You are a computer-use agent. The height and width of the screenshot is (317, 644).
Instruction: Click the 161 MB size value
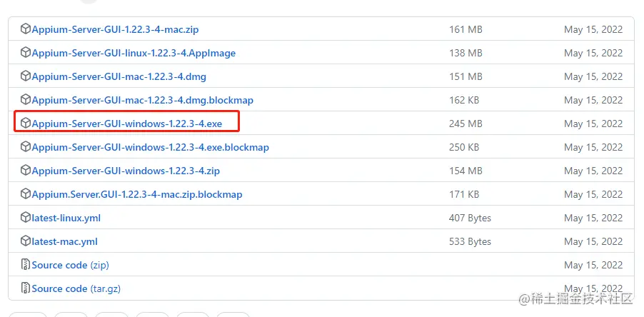click(x=466, y=29)
